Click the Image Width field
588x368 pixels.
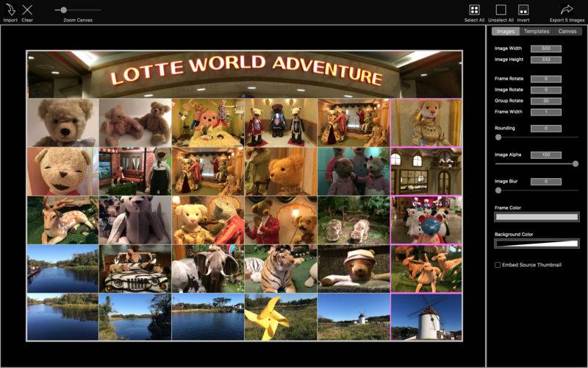pyautogui.click(x=546, y=49)
